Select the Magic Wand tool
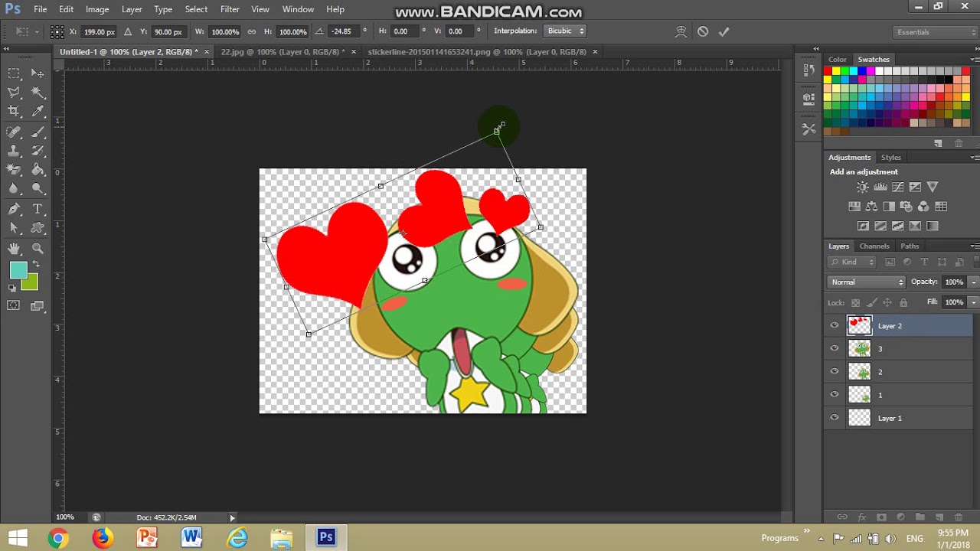The height and width of the screenshot is (551, 980). pos(38,93)
